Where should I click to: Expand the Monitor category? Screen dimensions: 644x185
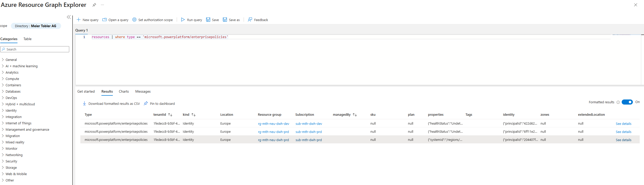point(3,148)
